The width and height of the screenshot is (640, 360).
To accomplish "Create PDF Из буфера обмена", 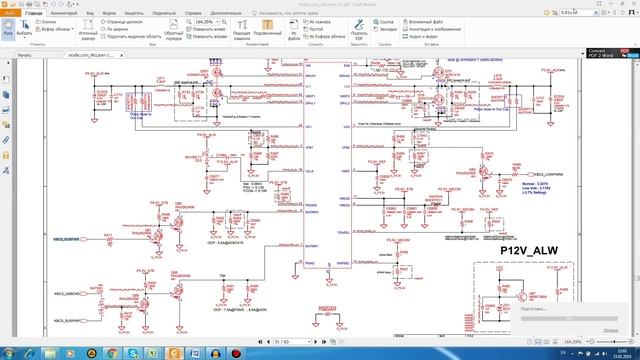I will (x=324, y=36).
